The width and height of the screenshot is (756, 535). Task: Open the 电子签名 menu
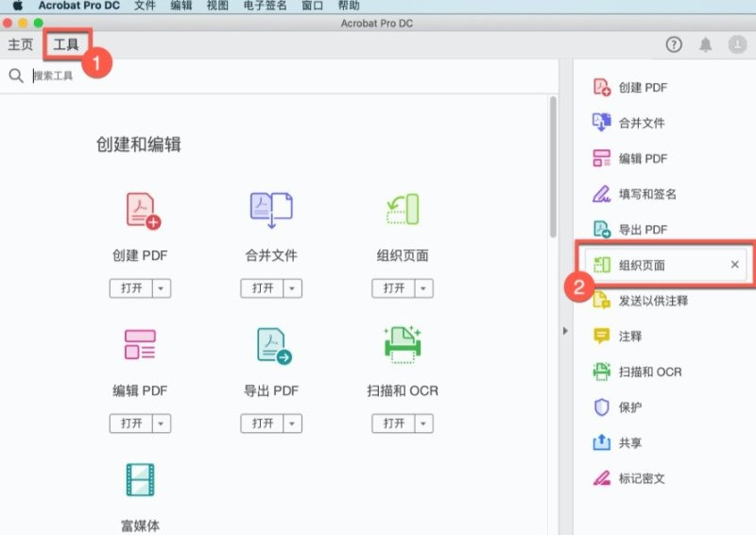click(265, 6)
